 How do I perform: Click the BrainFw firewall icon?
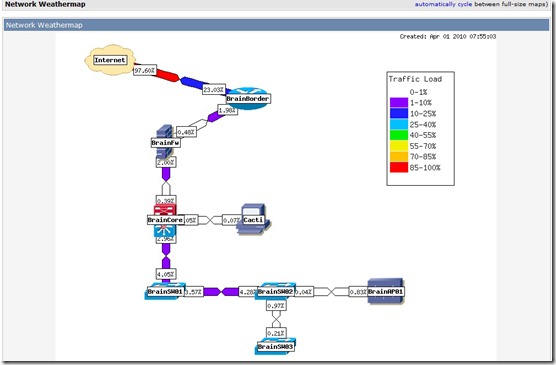pos(165,142)
